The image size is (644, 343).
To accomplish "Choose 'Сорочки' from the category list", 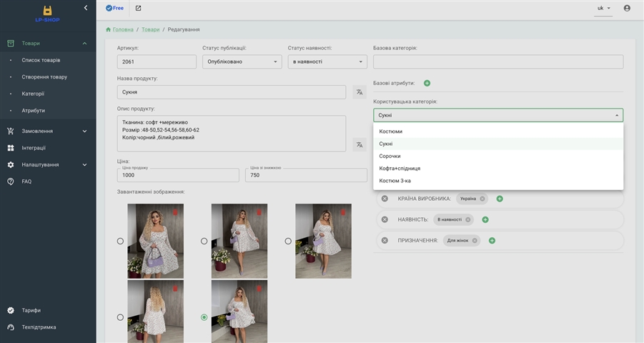I will 390,156.
